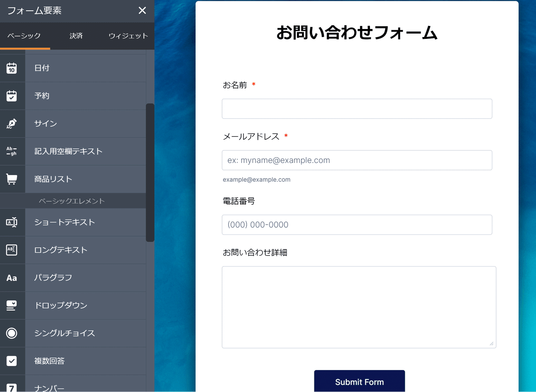Add the ドロップダウン element
The width and height of the screenshot is (536, 392).
point(73,305)
